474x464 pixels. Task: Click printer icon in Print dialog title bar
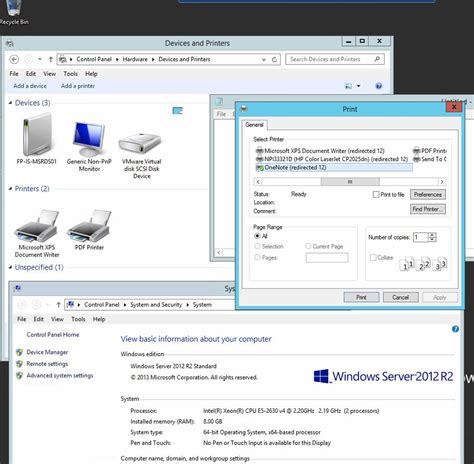244,108
